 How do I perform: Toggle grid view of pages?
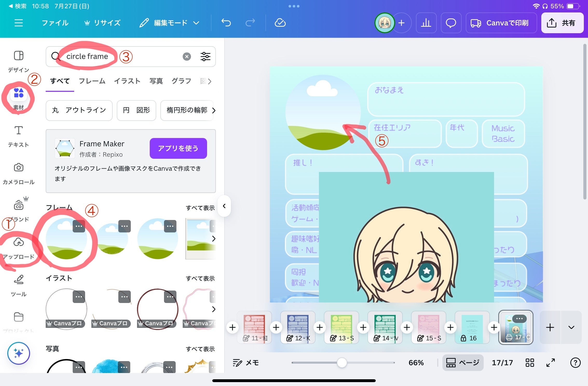[x=530, y=362]
